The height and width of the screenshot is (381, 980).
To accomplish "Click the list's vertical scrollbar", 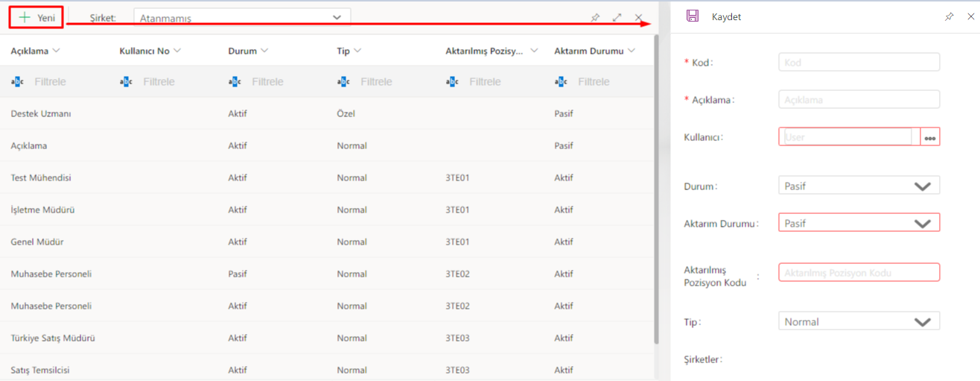I will click(656, 186).
